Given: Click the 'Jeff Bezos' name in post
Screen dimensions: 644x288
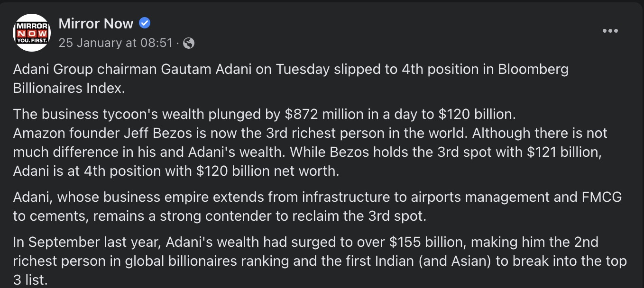Looking at the screenshot, I should [159, 133].
